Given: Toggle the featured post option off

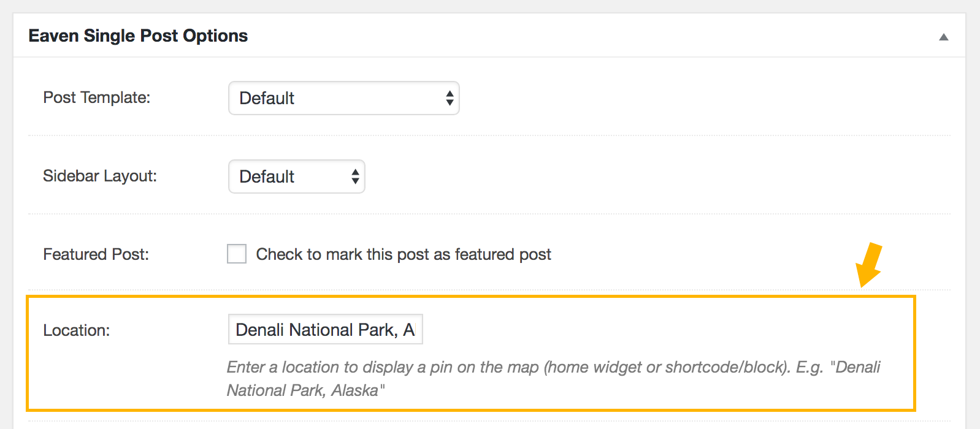Looking at the screenshot, I should coord(236,254).
